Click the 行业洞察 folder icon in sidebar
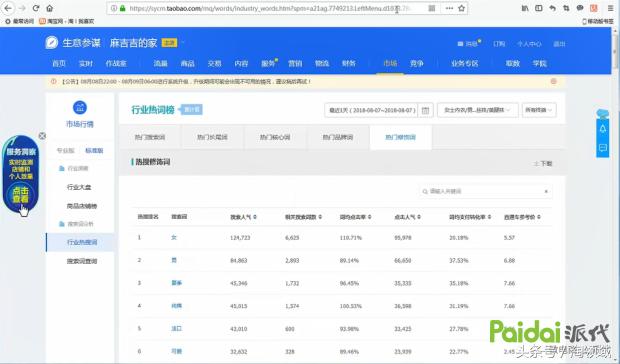Viewport: 620px width, 364px height. [62, 168]
